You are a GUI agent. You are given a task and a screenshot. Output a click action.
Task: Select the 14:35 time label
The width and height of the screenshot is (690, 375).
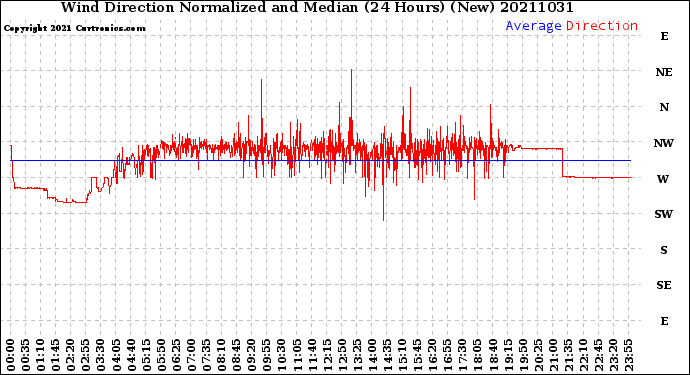[388, 355]
